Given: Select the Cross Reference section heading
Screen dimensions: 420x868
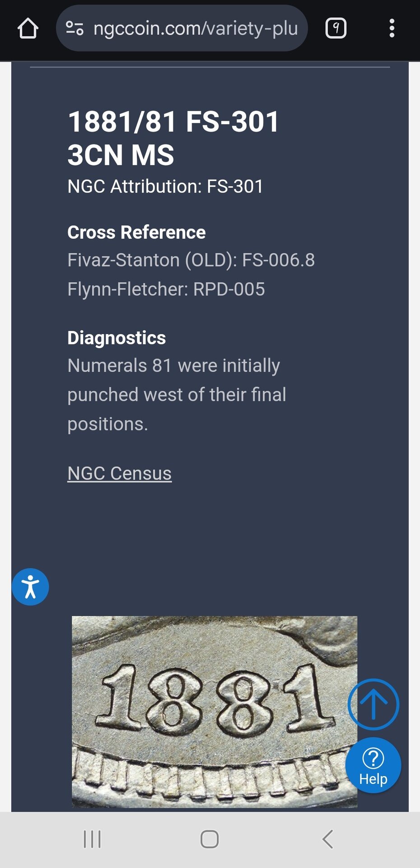Looking at the screenshot, I should (x=136, y=232).
